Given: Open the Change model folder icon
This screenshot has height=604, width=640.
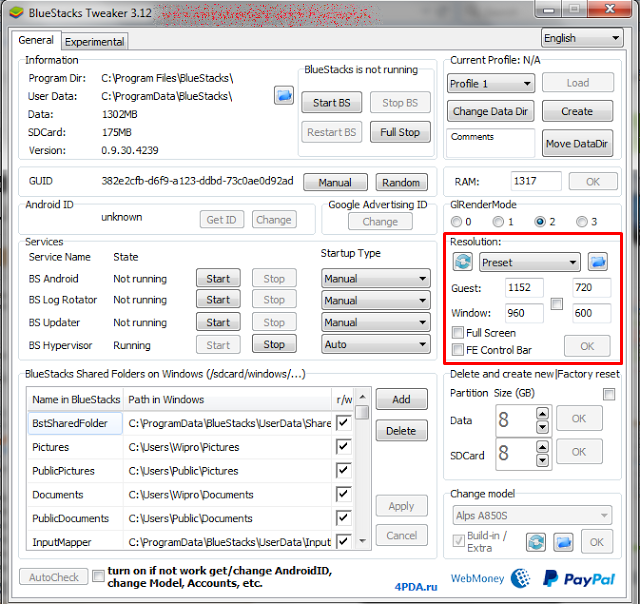Looking at the screenshot, I should coord(563,542).
